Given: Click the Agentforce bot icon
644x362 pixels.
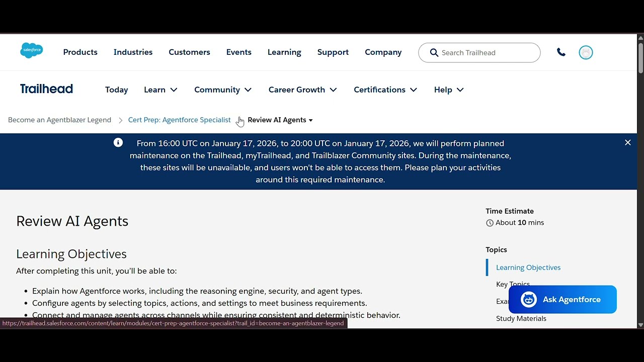Looking at the screenshot, I should click(529, 300).
